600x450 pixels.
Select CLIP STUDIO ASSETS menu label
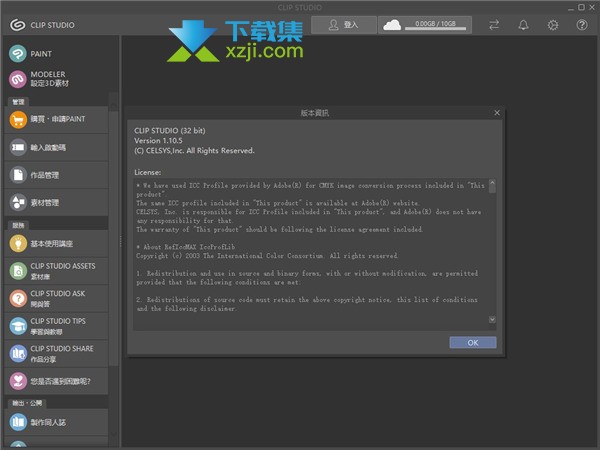tap(63, 266)
